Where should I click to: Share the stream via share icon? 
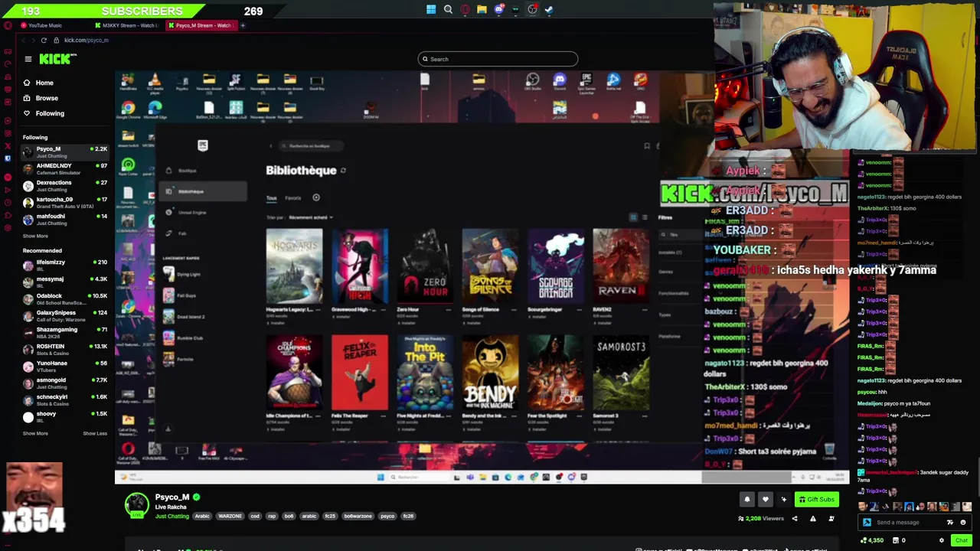click(x=794, y=519)
